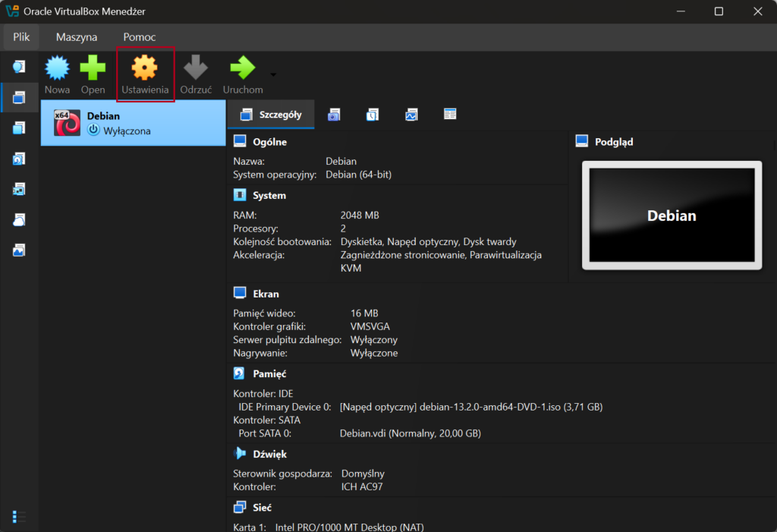Click the Odrzuć grey down-arrow icon
Viewport: 777px width, 532px height.
click(196, 68)
